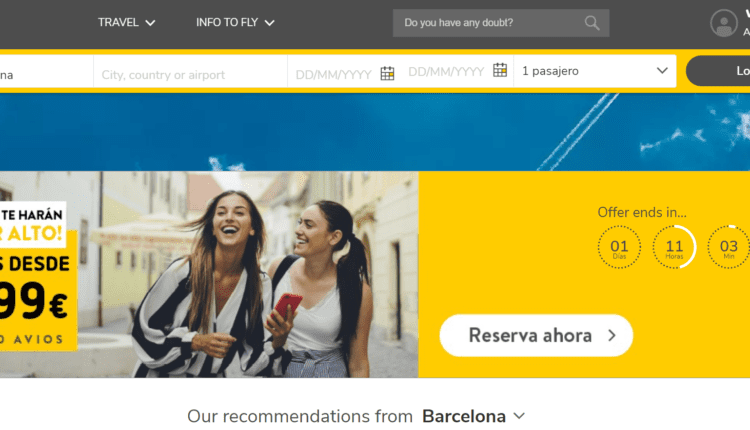Focus the destination City, country or airport field
This screenshot has height=430, width=750.
click(190, 75)
